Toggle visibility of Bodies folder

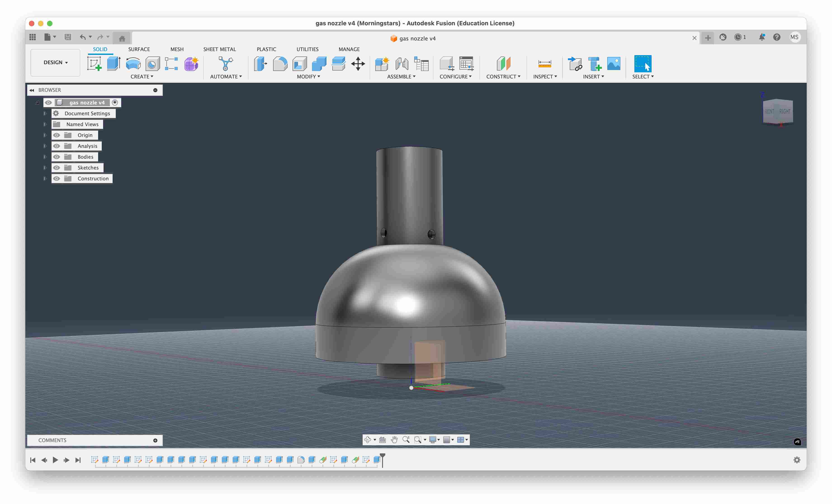pyautogui.click(x=56, y=157)
